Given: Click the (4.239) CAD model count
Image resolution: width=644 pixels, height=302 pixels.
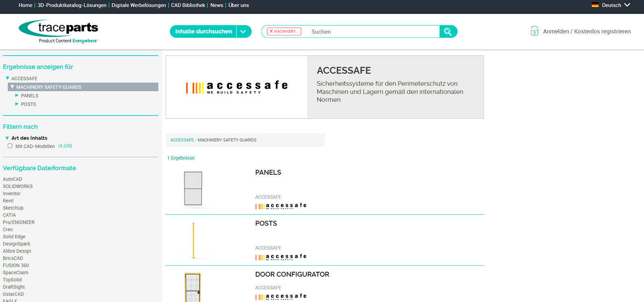Looking at the screenshot, I should tap(65, 146).
